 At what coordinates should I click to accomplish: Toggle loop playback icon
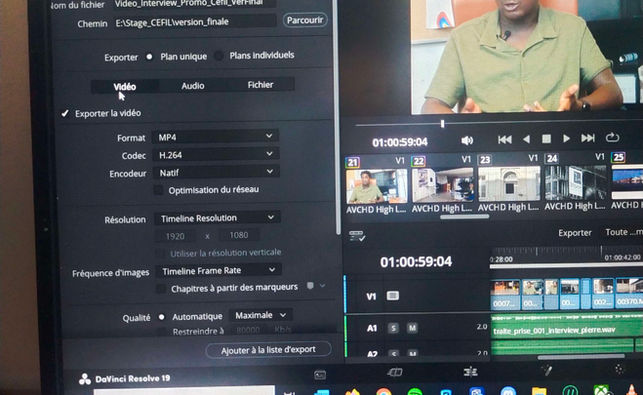coord(612,137)
